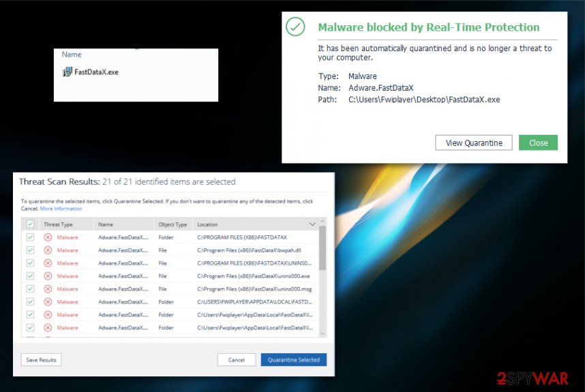The height and width of the screenshot is (392, 585).
Task: Click red X icon for unins000.exe row
Action: pyautogui.click(x=48, y=276)
